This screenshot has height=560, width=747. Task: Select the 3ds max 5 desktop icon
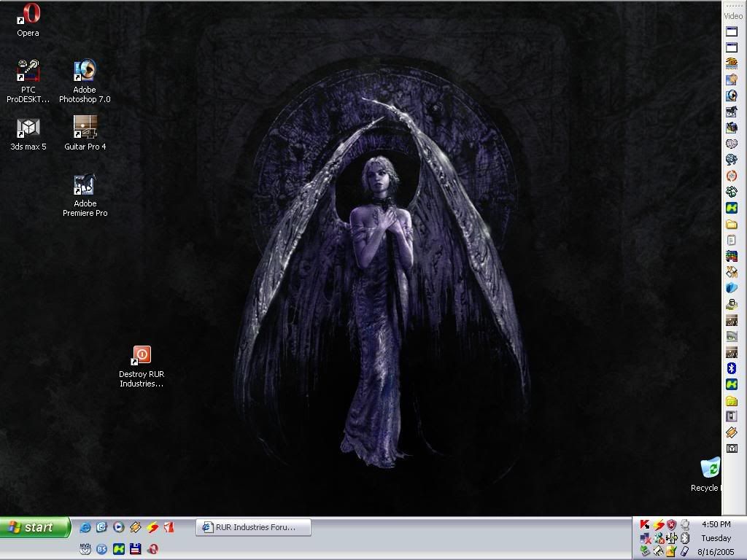coord(28,134)
